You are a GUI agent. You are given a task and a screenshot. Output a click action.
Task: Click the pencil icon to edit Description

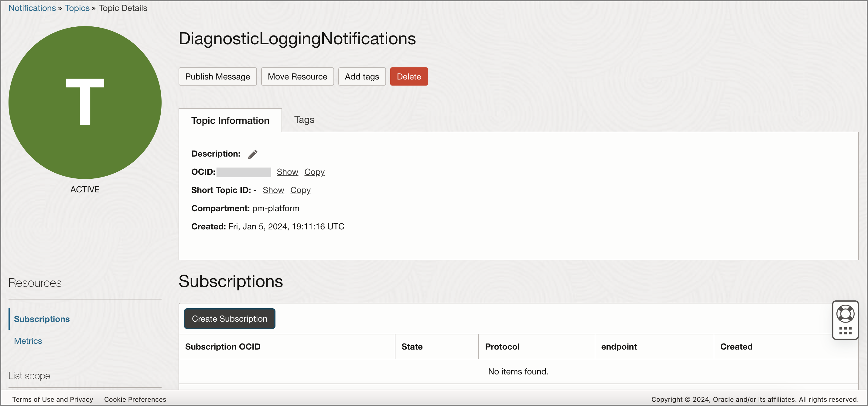coord(252,154)
